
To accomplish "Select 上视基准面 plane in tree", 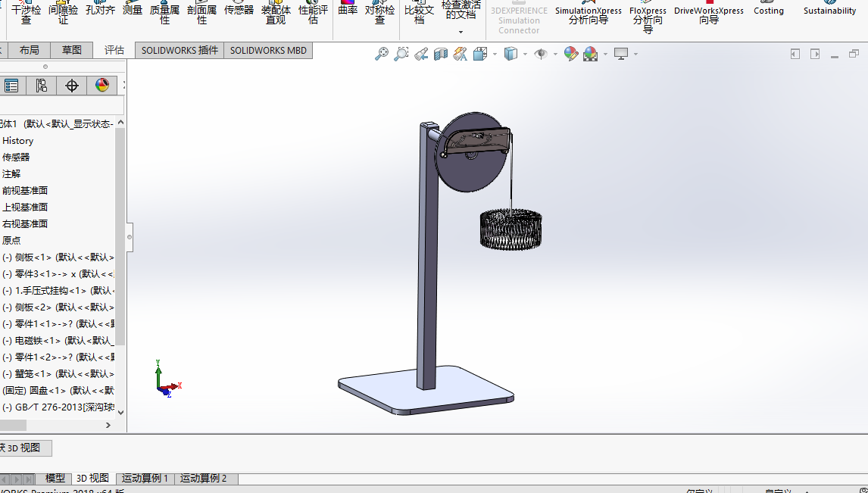I will [x=25, y=207].
